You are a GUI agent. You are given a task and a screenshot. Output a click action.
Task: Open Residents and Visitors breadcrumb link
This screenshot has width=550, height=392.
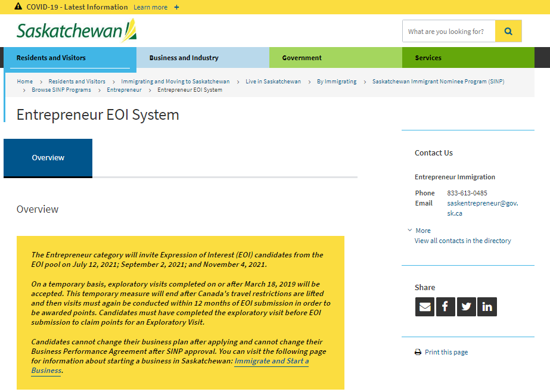77,82
